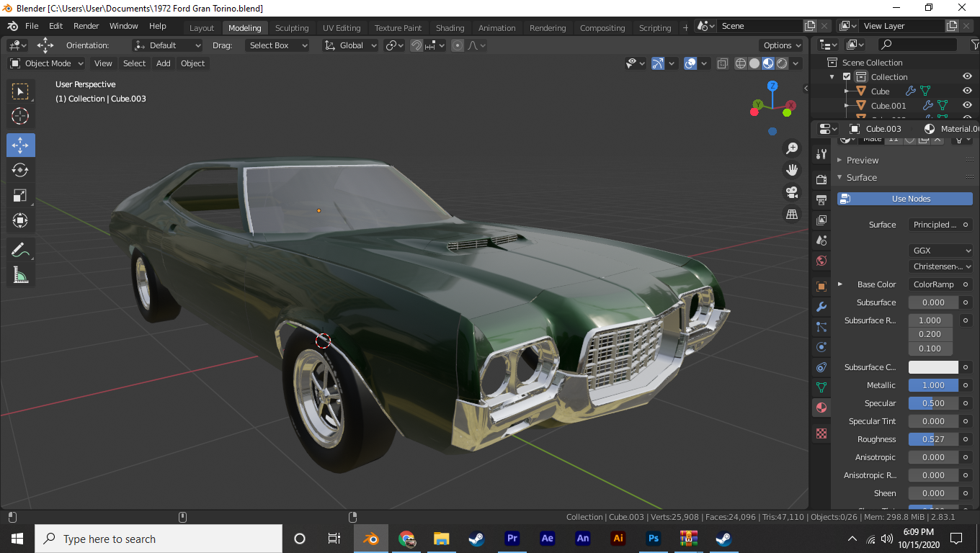Select the Select Box tool in toolbar
980x553 pixels.
21,91
